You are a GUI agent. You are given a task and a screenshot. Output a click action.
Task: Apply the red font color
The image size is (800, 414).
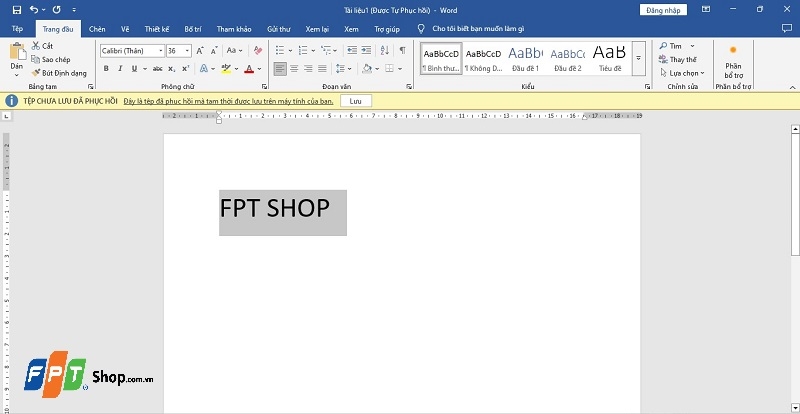(249, 68)
